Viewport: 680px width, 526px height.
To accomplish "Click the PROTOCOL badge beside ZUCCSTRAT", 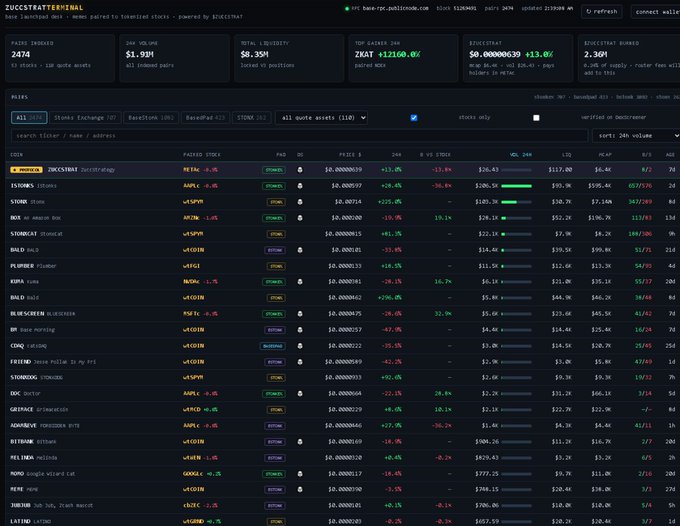I will 26,170.
